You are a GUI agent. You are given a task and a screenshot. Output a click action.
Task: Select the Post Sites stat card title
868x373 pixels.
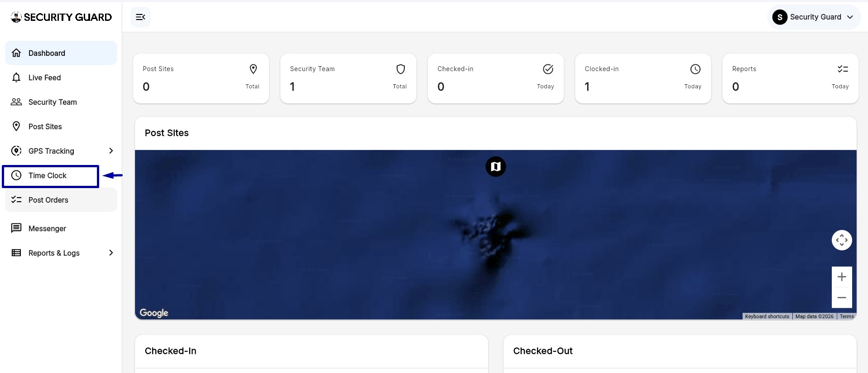click(x=158, y=69)
